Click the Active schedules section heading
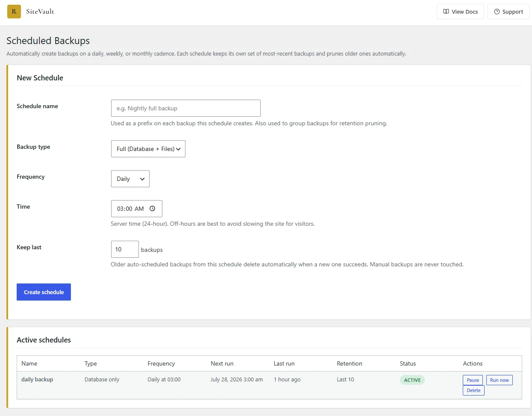The image size is (532, 416). [44, 340]
